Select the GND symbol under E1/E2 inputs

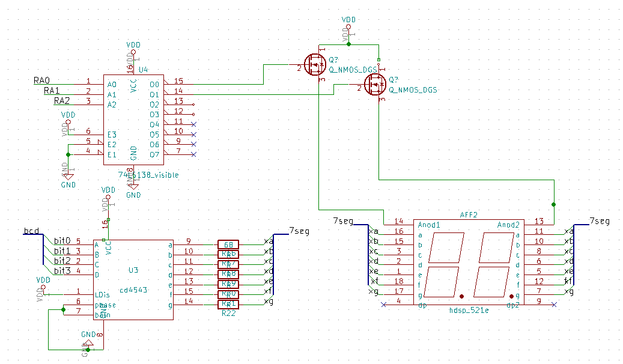68,178
